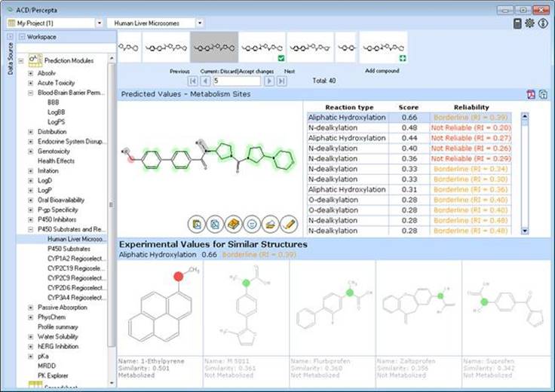
Task: Click the compound number input field
Action: 236,81
